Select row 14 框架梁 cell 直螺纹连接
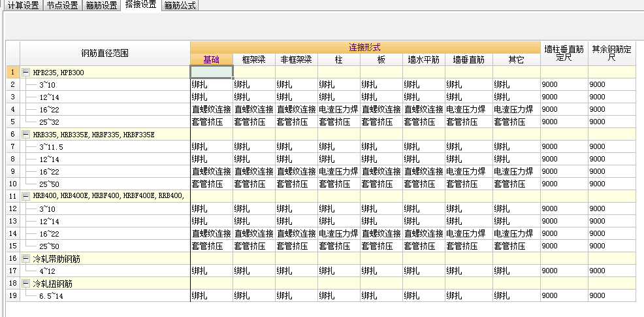Screen dimensions: 644x317 tap(254, 233)
